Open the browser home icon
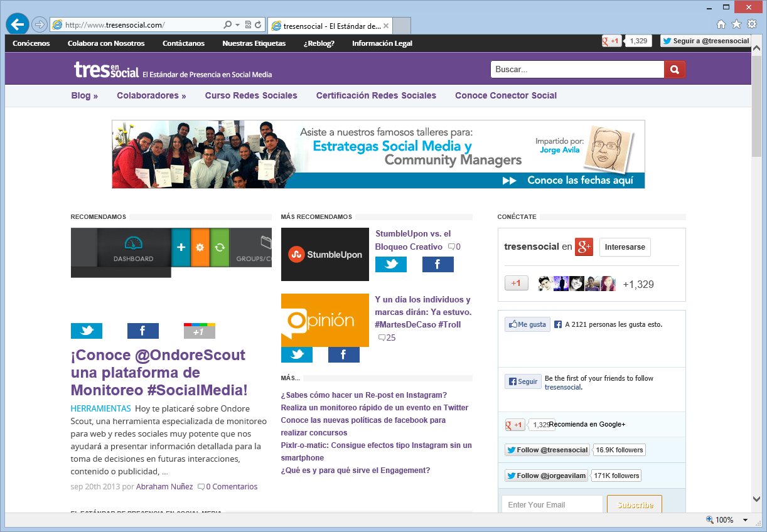Image resolution: width=767 pixels, height=532 pixels. pyautogui.click(x=721, y=24)
